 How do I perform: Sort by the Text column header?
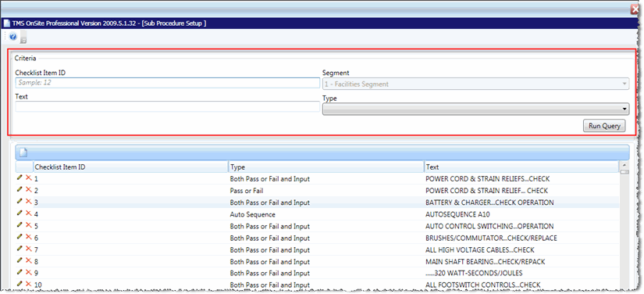pos(521,167)
